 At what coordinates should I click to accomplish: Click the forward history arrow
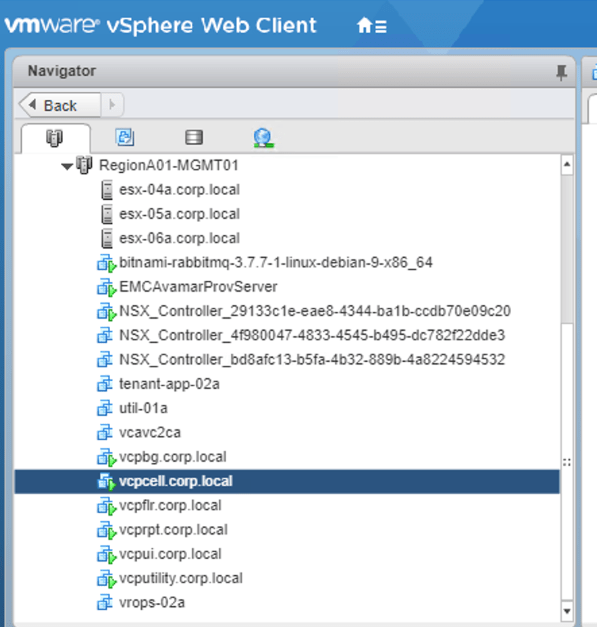[112, 105]
